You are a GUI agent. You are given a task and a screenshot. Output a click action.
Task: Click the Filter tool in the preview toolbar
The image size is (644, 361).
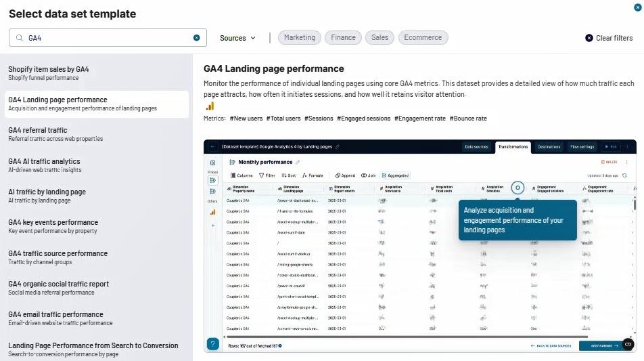(267, 175)
